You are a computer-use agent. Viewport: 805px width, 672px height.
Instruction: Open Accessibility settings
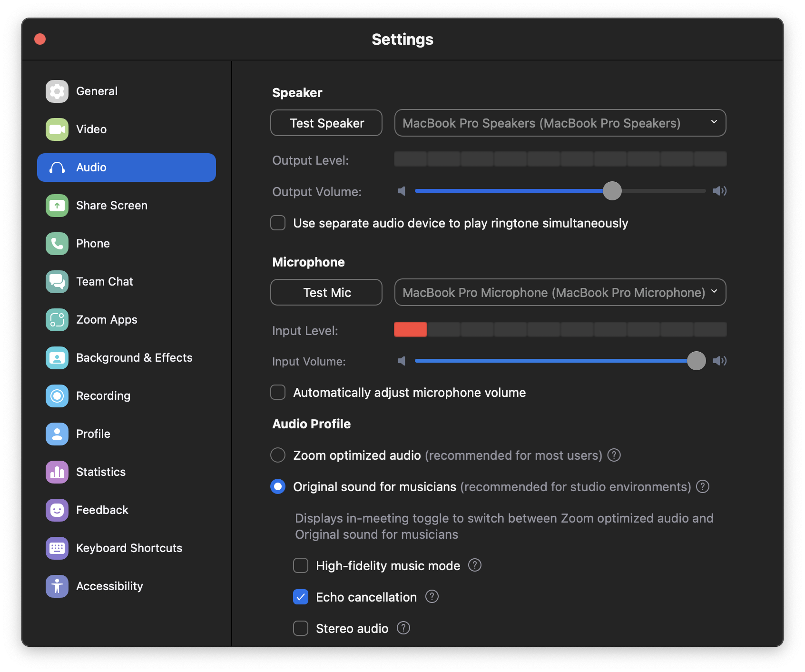[127, 586]
